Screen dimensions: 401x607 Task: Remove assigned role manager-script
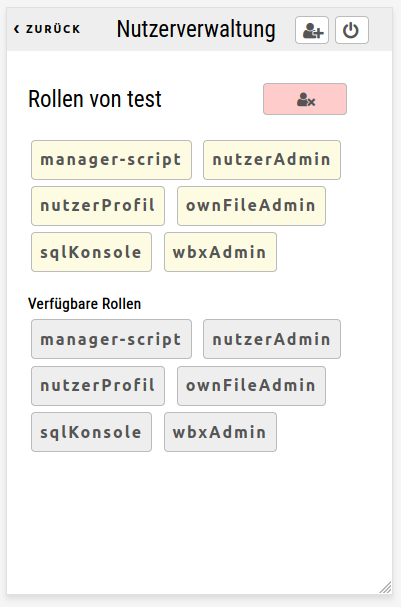pyautogui.click(x=111, y=160)
